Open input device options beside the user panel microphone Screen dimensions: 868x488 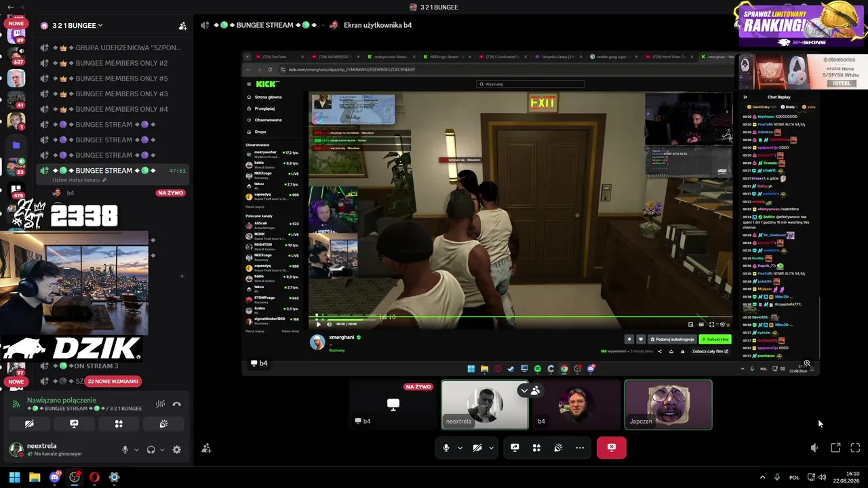tap(136, 449)
